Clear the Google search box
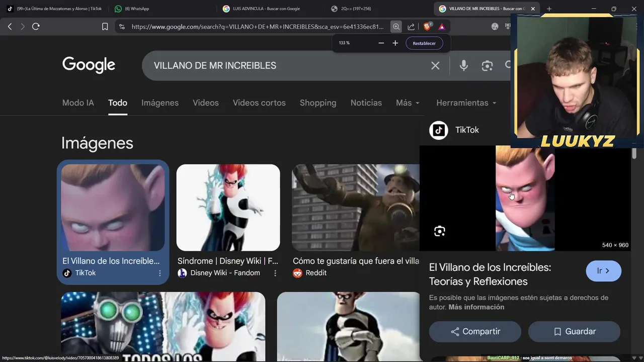Screen dimensions: 644x362 (435, 66)
